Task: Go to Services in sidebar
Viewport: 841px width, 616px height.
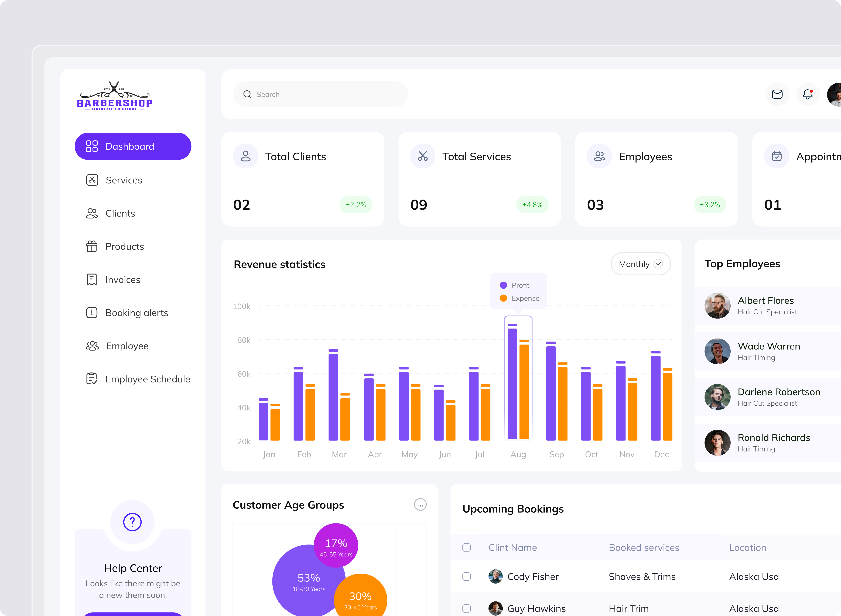Action: pyautogui.click(x=124, y=180)
